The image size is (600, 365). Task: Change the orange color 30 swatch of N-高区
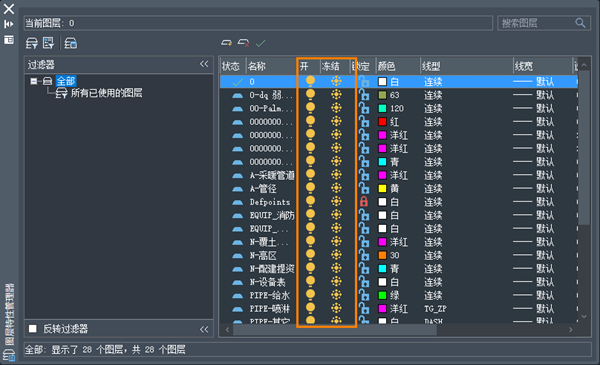[382, 255]
